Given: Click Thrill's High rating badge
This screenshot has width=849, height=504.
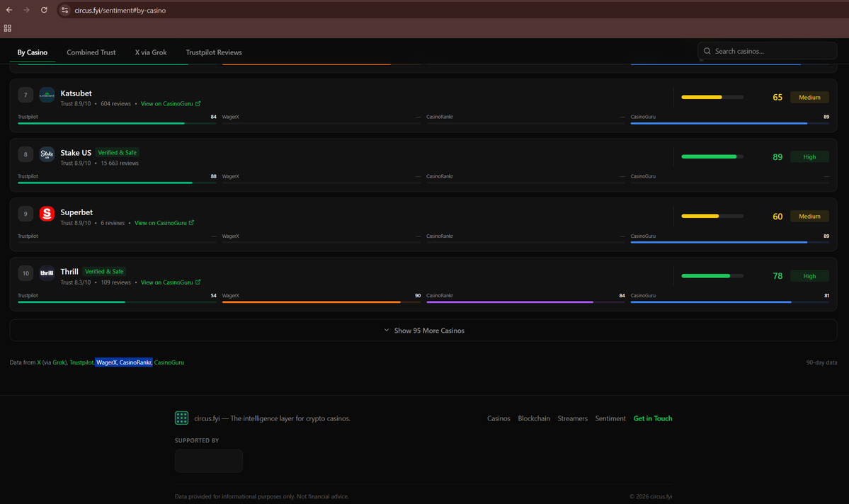Looking at the screenshot, I should [x=809, y=276].
